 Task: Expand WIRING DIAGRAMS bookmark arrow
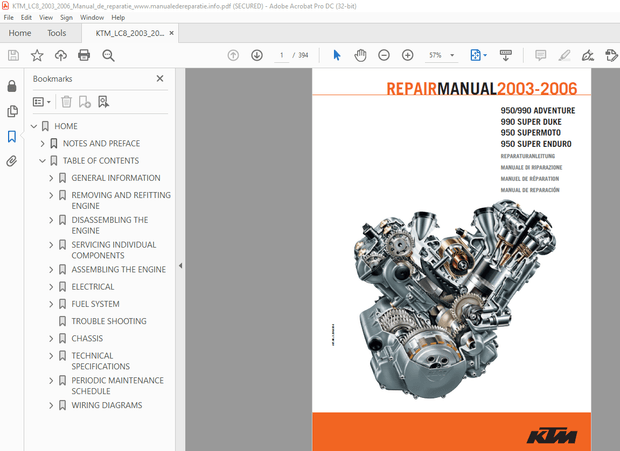51,406
